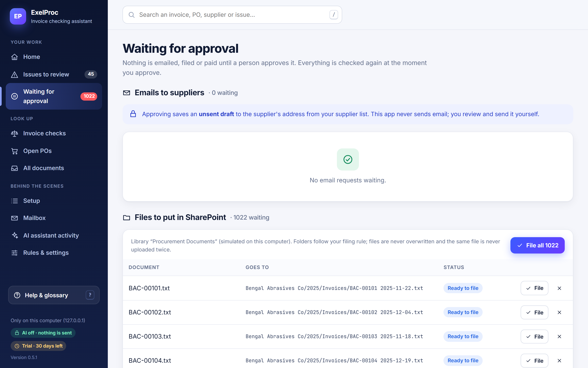The width and height of the screenshot is (588, 368).
Task: Click the slash shortcut key badge
Action: (334, 15)
